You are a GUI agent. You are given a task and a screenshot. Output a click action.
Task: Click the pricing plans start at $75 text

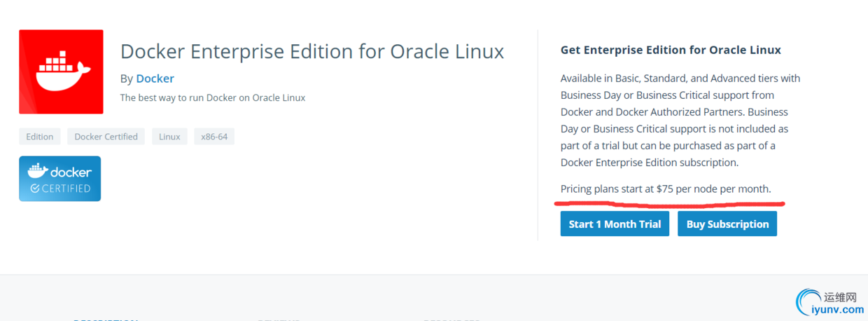pyautogui.click(x=666, y=189)
